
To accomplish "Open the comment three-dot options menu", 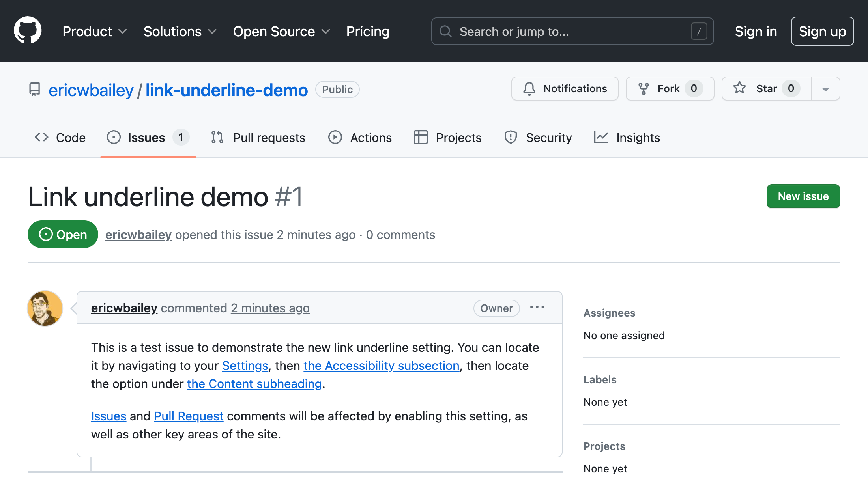I will point(537,307).
